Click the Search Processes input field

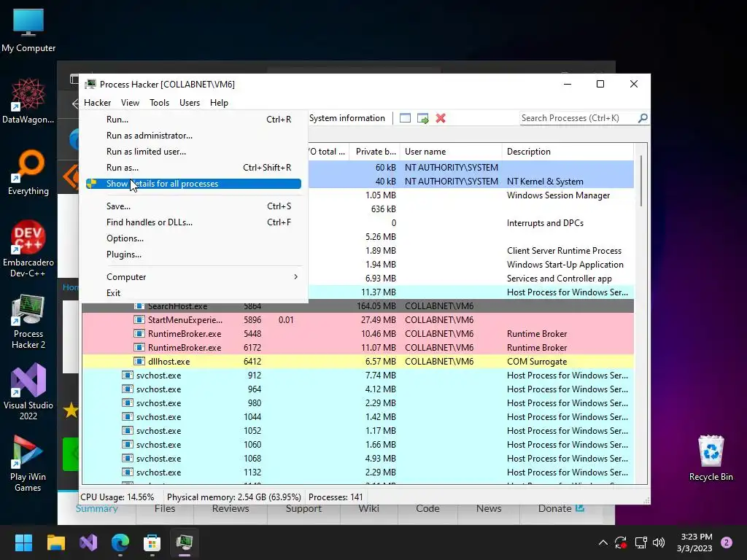coord(578,118)
